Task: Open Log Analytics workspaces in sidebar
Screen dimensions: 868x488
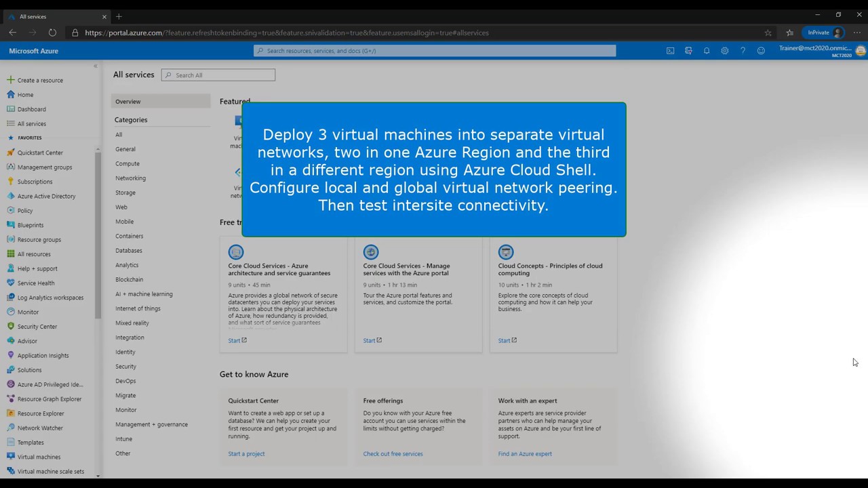Action: click(50, 298)
